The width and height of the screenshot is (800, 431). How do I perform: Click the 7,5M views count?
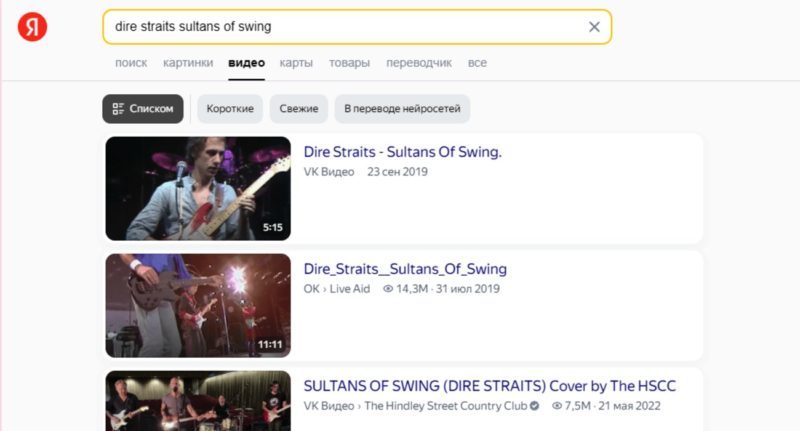point(571,406)
